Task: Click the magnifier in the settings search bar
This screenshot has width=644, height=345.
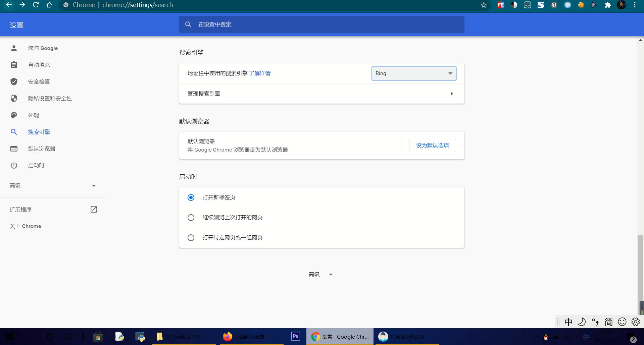Action: click(x=188, y=24)
